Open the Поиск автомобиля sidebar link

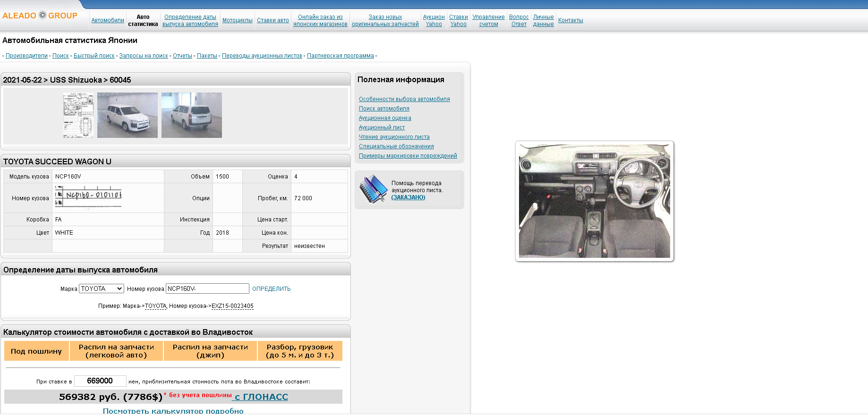click(384, 109)
